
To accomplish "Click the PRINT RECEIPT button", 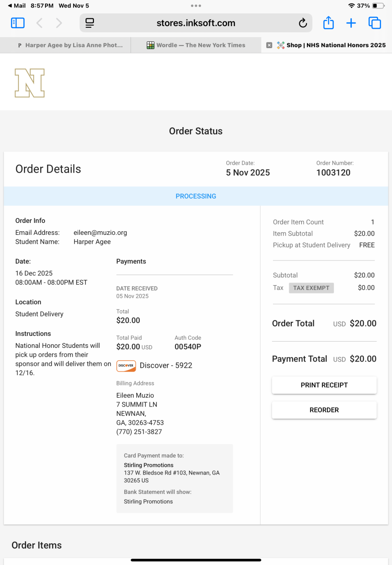I will click(324, 385).
